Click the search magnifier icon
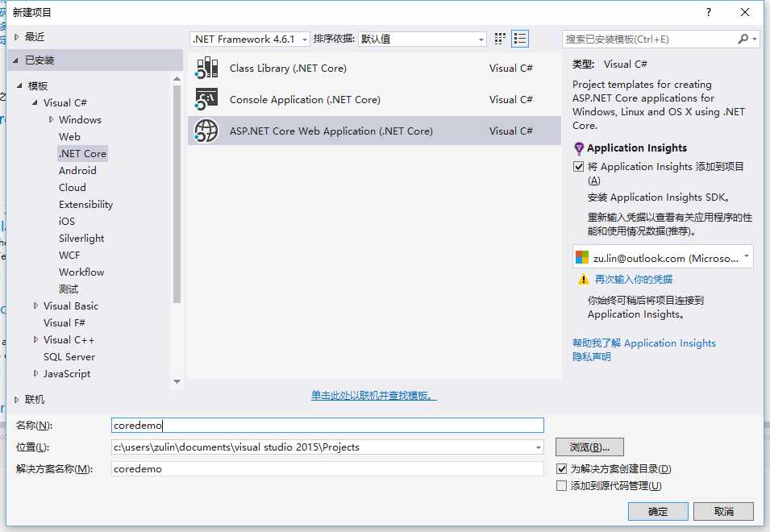This screenshot has width=770, height=532. 743,39
